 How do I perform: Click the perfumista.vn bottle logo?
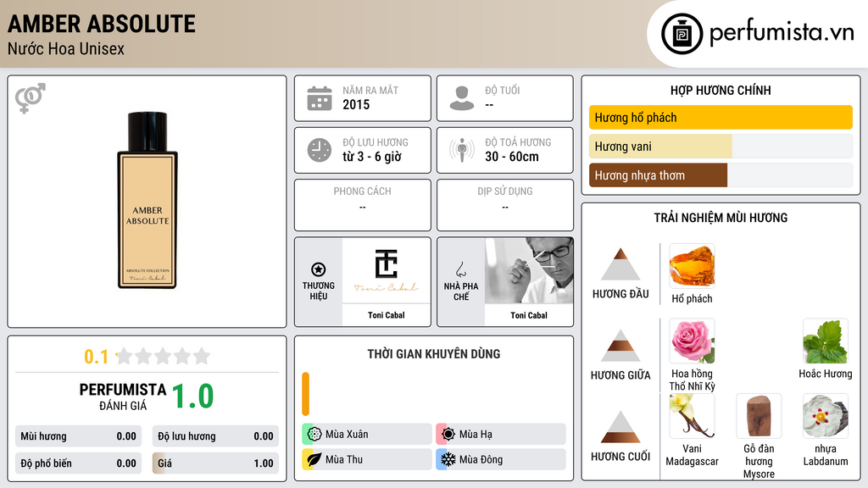tap(682, 34)
